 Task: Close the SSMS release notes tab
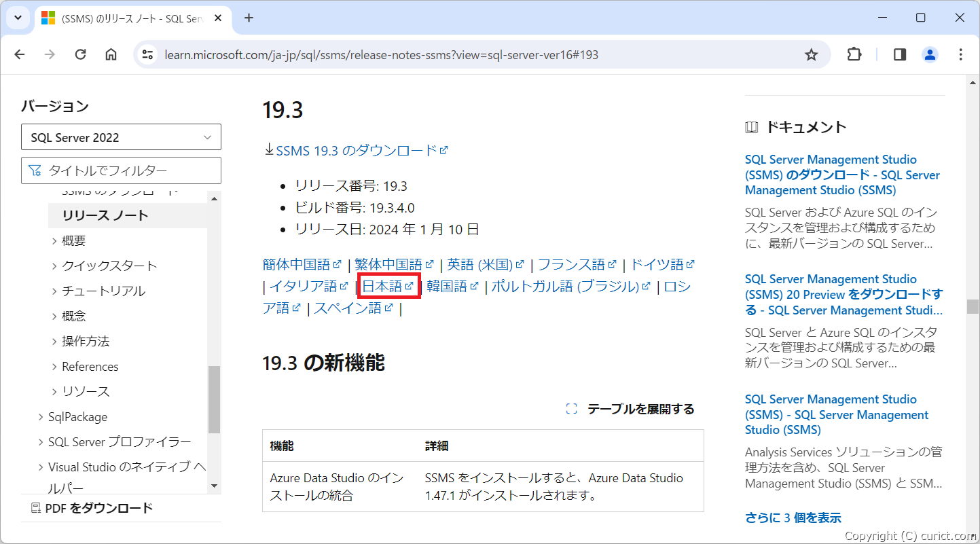pyautogui.click(x=218, y=18)
